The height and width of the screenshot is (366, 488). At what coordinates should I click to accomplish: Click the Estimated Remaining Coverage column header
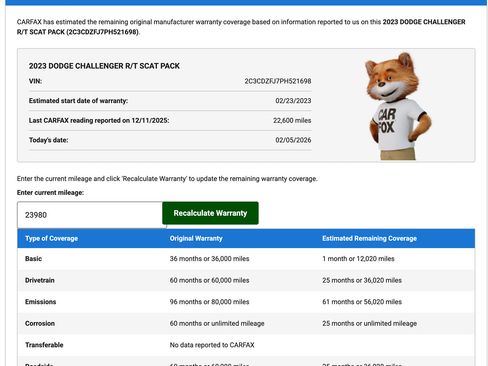coord(369,238)
